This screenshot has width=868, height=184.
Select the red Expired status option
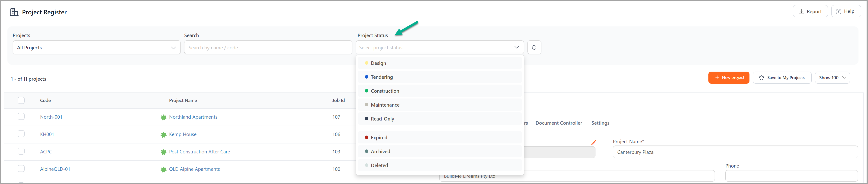440,138
